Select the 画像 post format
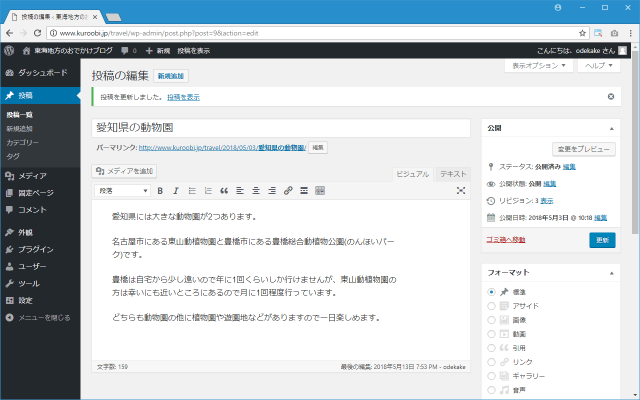This screenshot has height=400, width=640. point(492,320)
